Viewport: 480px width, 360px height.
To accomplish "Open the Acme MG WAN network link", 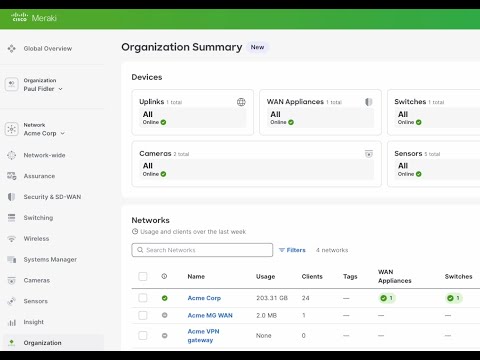I will tap(210, 315).
